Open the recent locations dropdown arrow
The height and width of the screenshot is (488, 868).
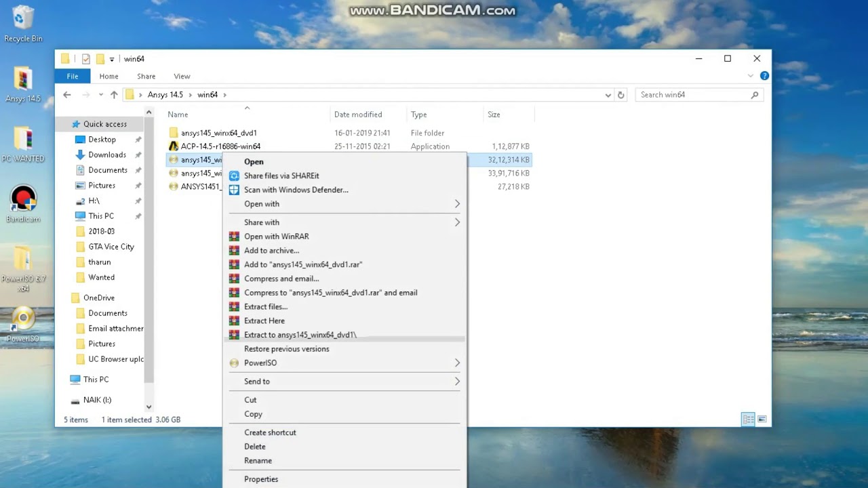click(101, 95)
